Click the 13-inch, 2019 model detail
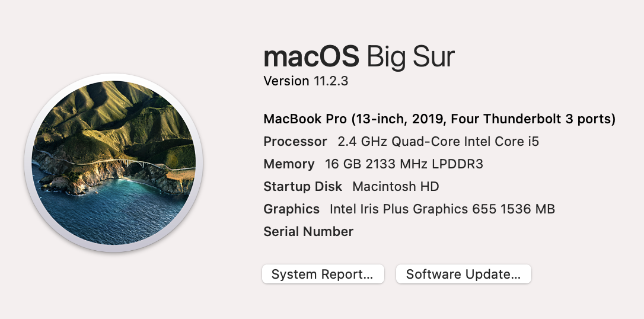Viewport: 644px width, 319px height. tap(398, 119)
